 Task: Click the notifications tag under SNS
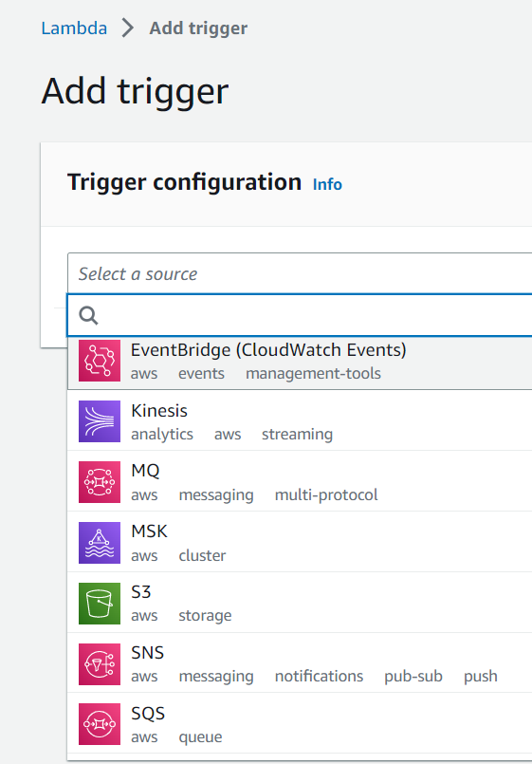(x=319, y=677)
